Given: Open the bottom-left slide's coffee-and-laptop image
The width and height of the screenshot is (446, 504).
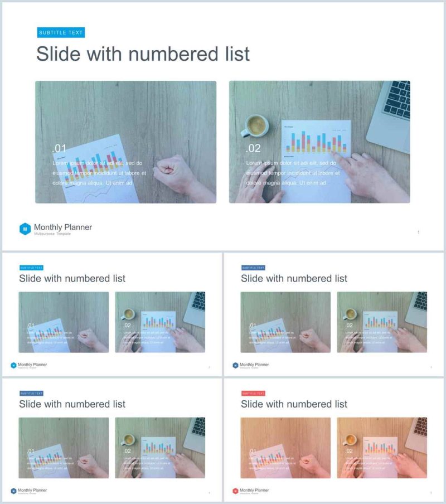Looking at the screenshot, I should click(160, 448).
